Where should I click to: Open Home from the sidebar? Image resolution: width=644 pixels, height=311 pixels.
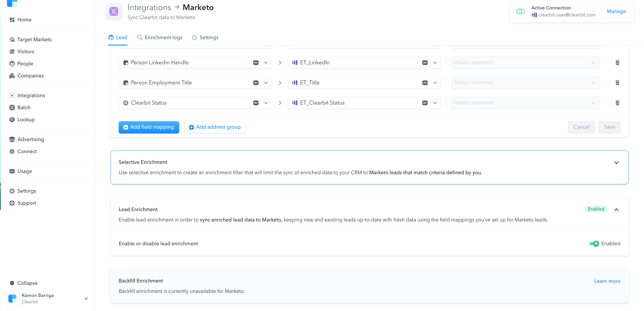click(x=24, y=20)
